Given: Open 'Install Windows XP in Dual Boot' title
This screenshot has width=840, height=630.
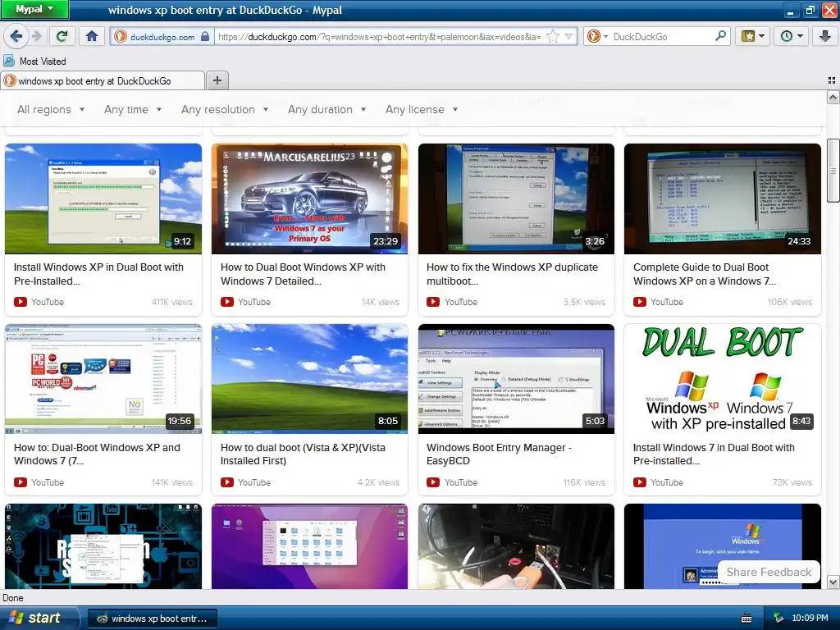Looking at the screenshot, I should 98,274.
